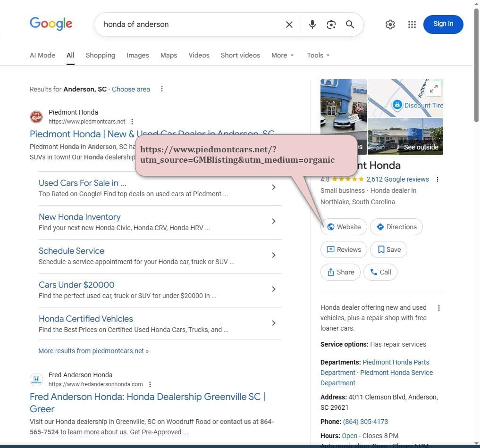Click the Discount Tire map pin
Image resolution: width=480 pixels, height=448 pixels.
click(397, 105)
